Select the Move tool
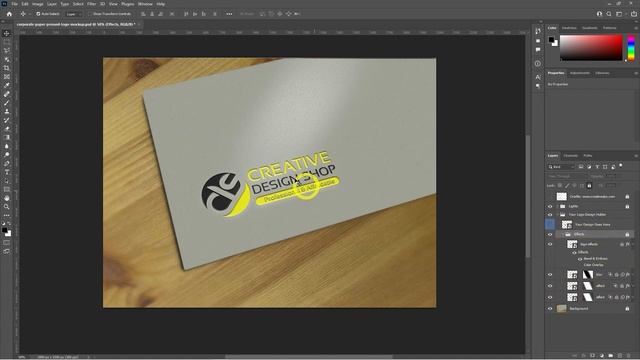 7,33
